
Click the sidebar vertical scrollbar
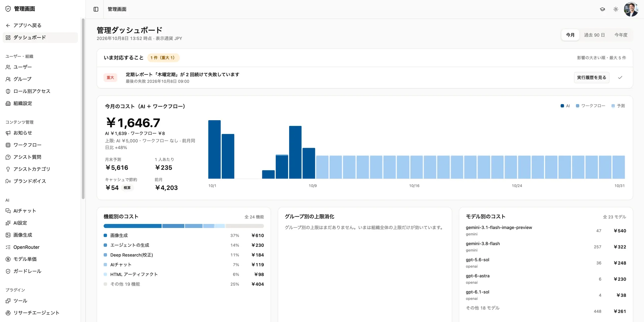point(83,109)
